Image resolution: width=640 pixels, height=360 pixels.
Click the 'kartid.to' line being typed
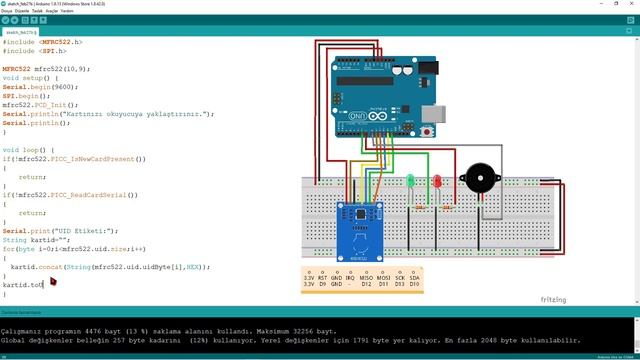(x=23, y=284)
